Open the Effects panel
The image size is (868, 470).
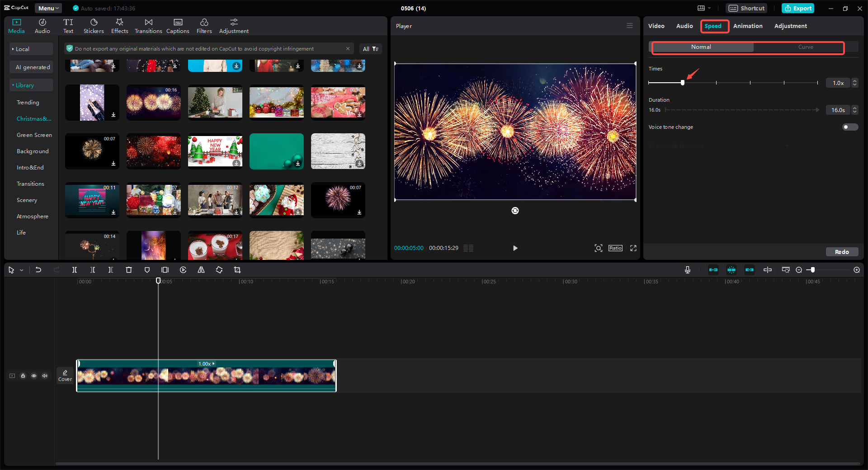[119, 26]
